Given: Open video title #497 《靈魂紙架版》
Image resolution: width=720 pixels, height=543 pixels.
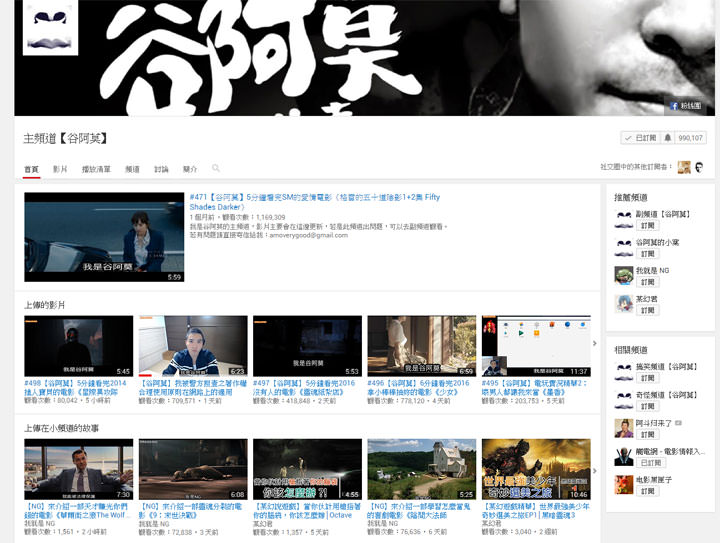Looking at the screenshot, I should [304, 387].
